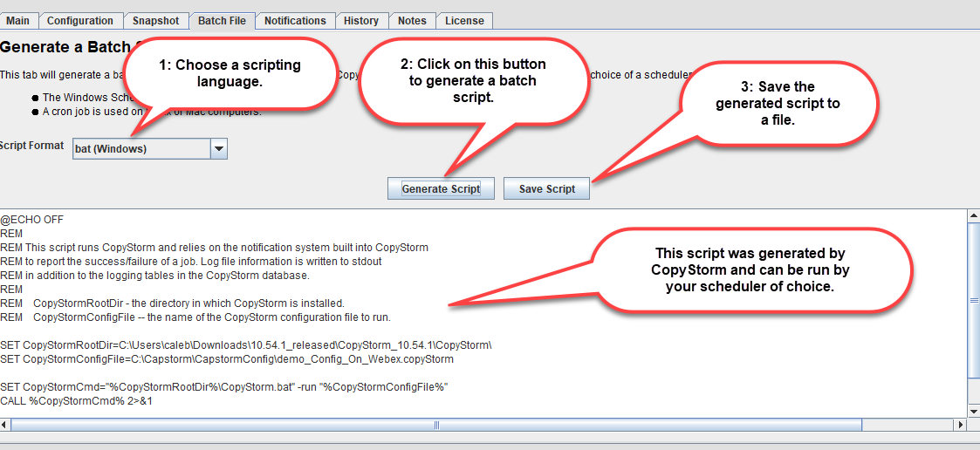Viewport: 980px width, 450px height.
Task: Click the 'REM This script runs CopyStorm' line
Action: [215, 247]
